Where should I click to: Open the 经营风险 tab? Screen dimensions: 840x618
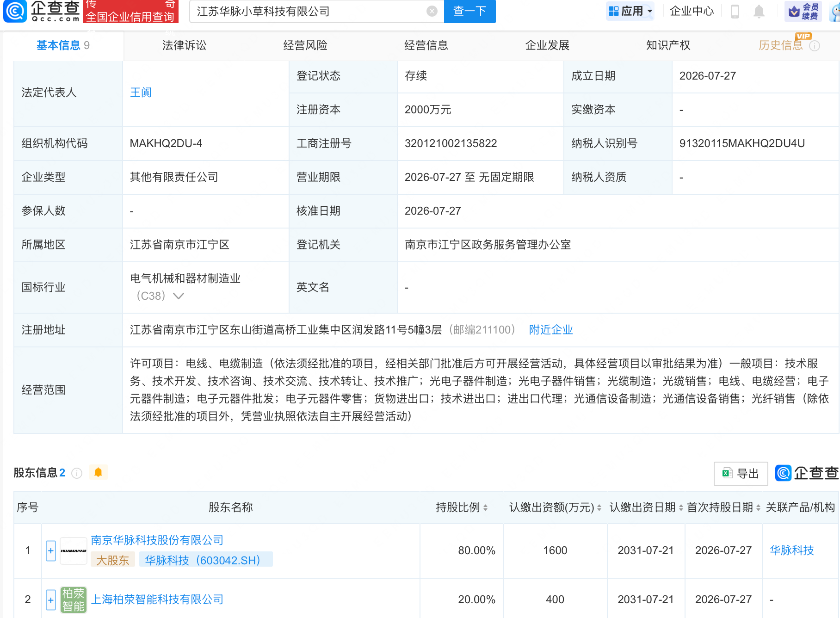[305, 45]
